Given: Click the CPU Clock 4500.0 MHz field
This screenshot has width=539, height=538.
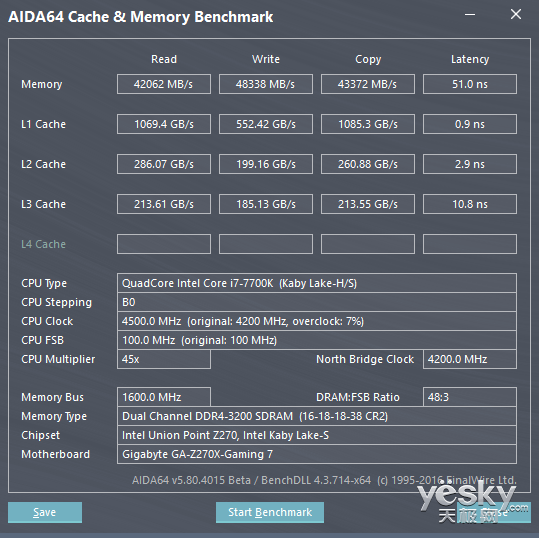Looking at the screenshot, I should 317,321.
